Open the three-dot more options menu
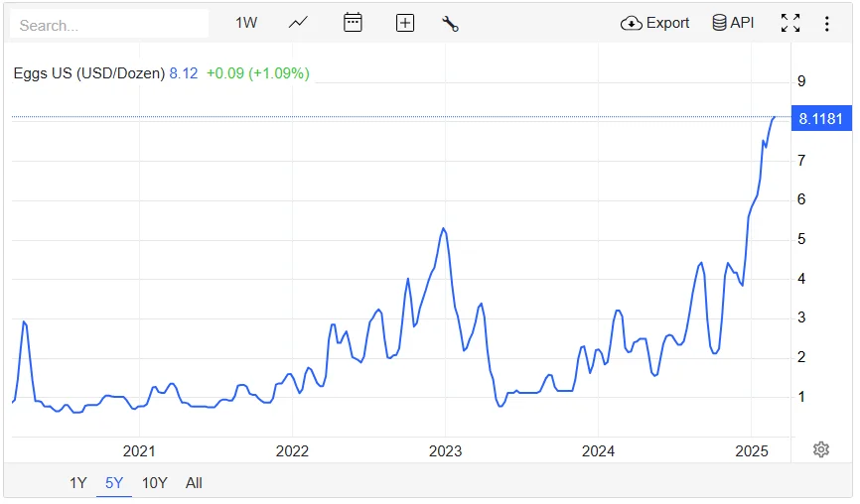 tap(826, 23)
